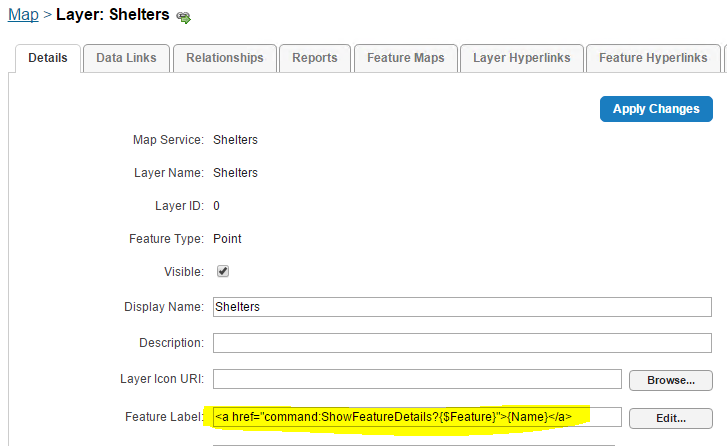Click the Apply Changes button
Viewport: 727px width, 446px height.
click(656, 109)
